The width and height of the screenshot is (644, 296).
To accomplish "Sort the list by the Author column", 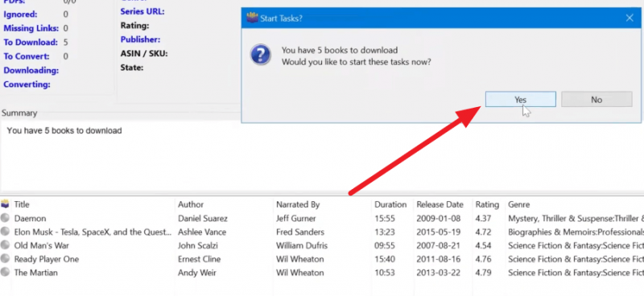I will pyautogui.click(x=191, y=204).
